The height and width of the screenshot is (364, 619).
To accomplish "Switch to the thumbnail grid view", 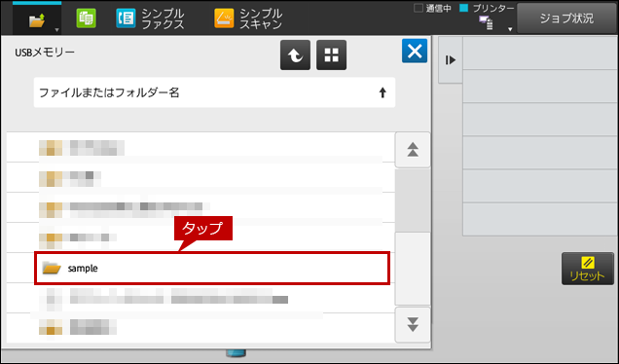I will coord(331,55).
